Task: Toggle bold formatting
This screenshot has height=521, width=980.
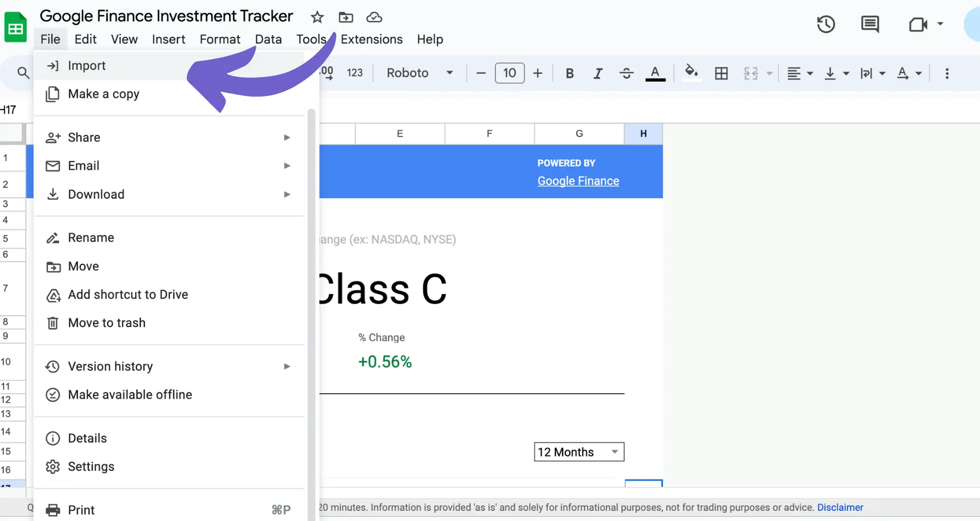Action: [570, 73]
